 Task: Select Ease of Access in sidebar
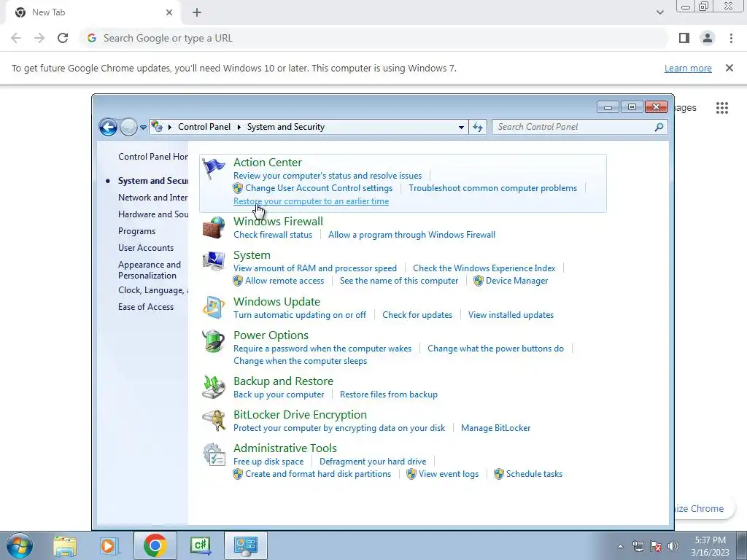pyautogui.click(x=146, y=307)
